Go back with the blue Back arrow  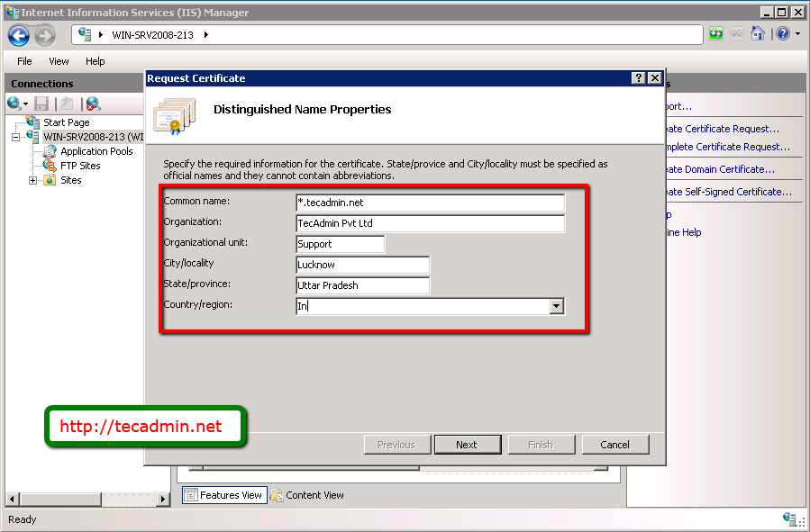click(x=19, y=36)
